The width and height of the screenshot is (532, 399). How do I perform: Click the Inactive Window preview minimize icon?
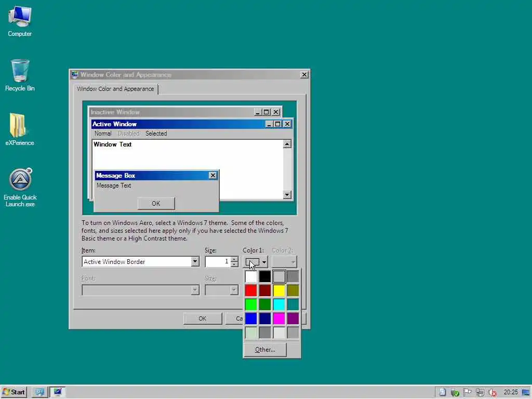(258, 112)
